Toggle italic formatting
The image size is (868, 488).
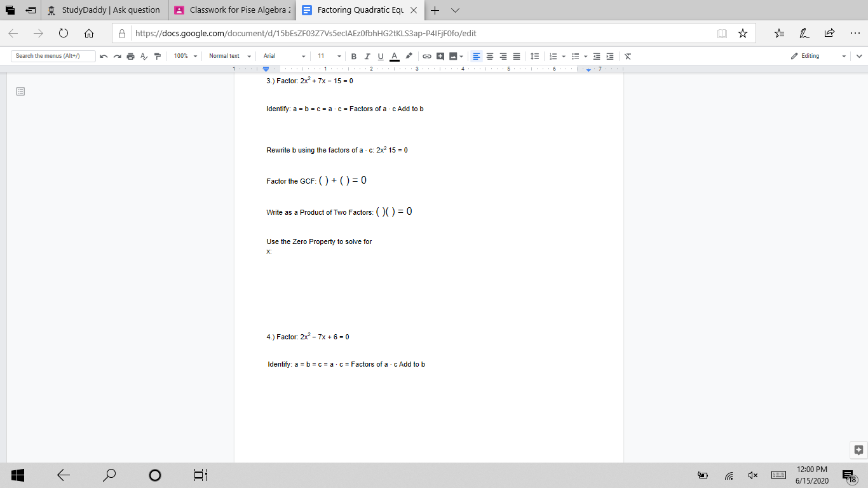coord(367,56)
